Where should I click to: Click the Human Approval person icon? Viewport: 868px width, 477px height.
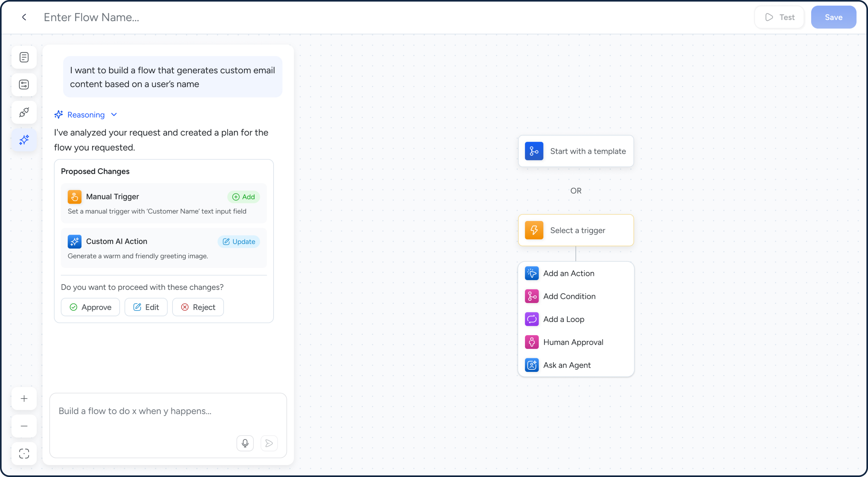[532, 342]
